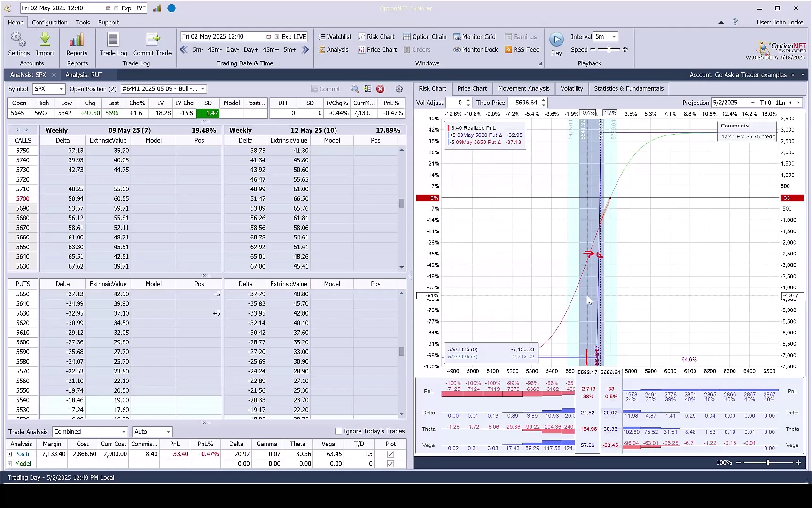The width and height of the screenshot is (812, 508).
Task: Open Settings in the Accounts group
Action: coord(19,44)
